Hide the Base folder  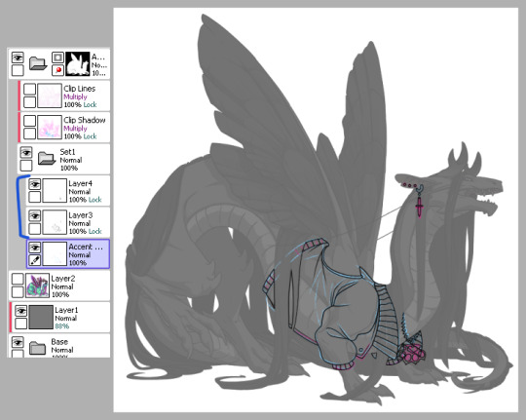click(x=18, y=342)
